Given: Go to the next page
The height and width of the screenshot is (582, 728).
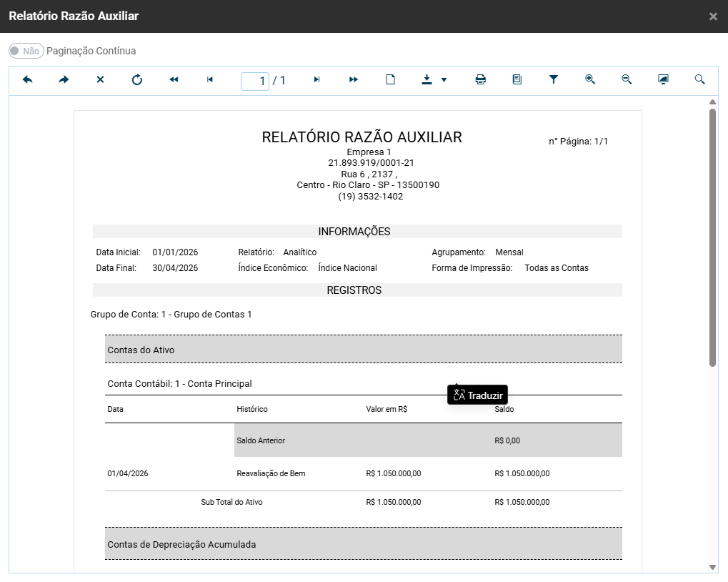Looking at the screenshot, I should pos(317,80).
